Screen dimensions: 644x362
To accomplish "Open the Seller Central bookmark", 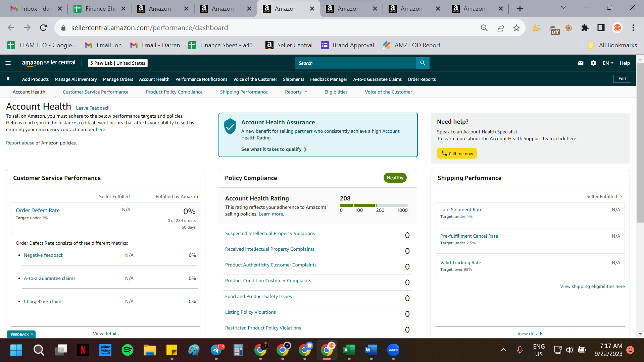I will click(289, 45).
